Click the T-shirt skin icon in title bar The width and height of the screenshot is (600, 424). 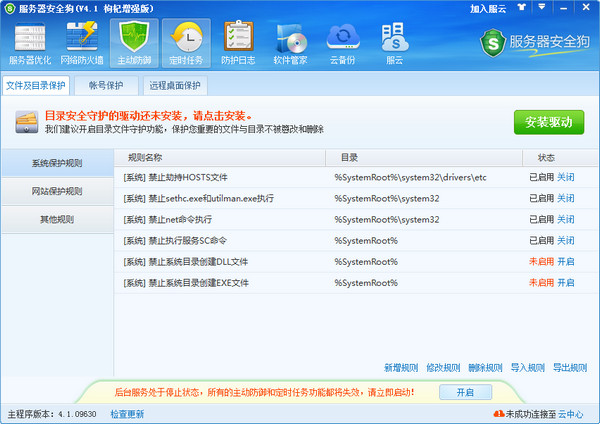(522, 7)
